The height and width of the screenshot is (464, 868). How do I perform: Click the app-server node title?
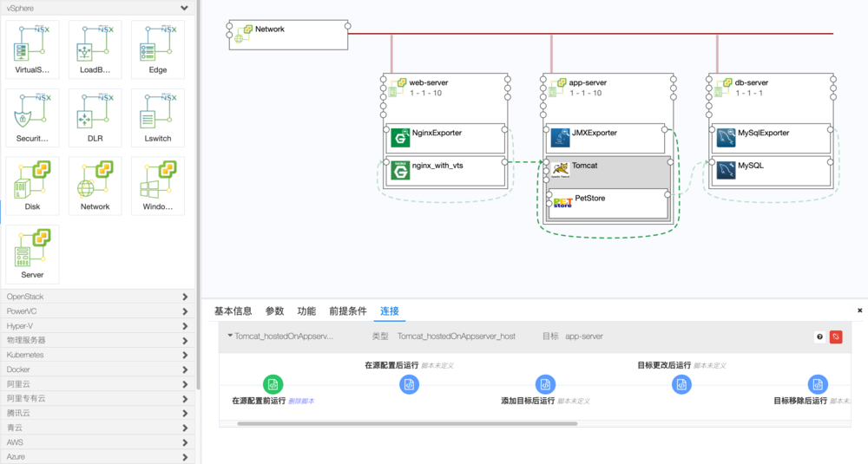pos(588,82)
